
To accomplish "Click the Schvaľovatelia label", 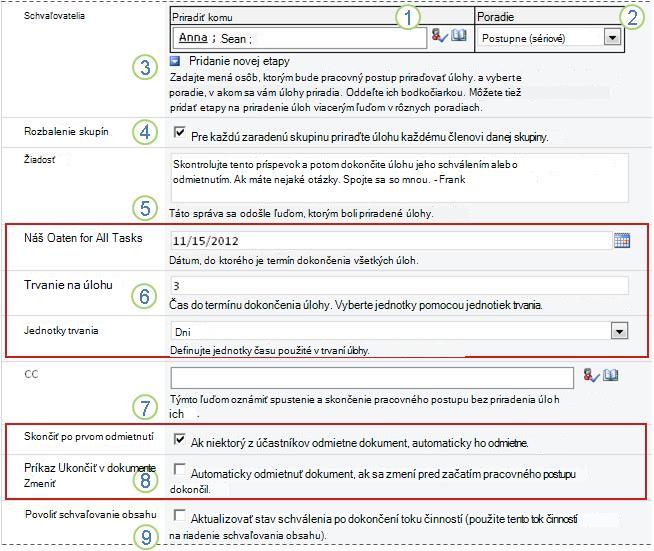I will (54, 16).
